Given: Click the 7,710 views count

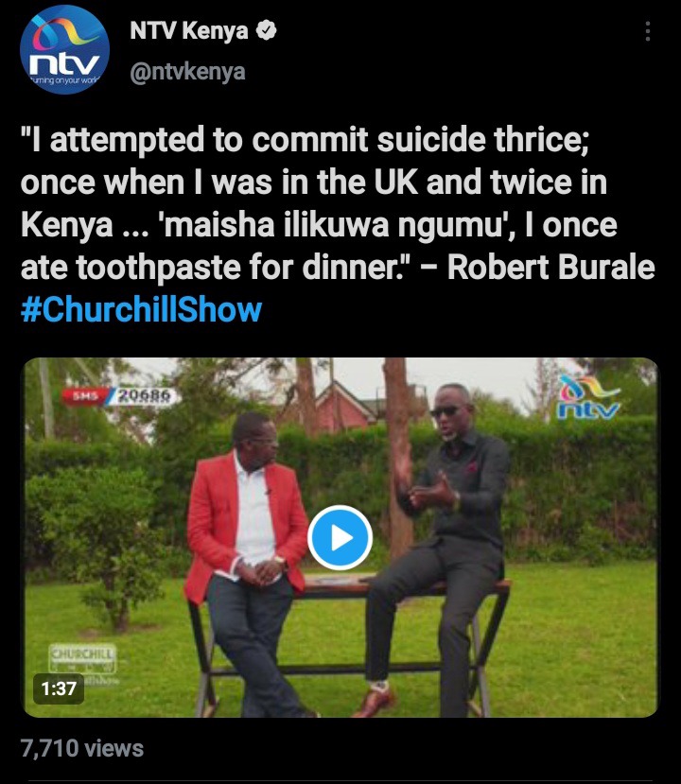Looking at the screenshot, I should point(82,748).
